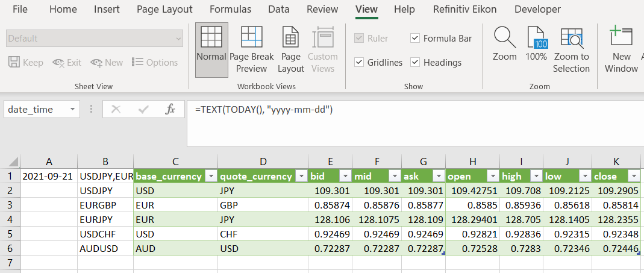Open the Data ribbon tab

pos(278,9)
